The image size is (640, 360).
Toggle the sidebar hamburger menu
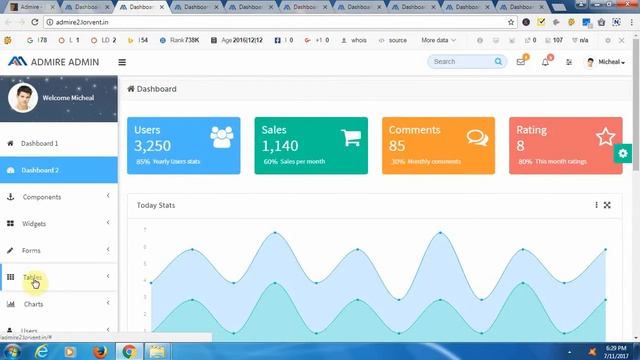click(x=122, y=62)
